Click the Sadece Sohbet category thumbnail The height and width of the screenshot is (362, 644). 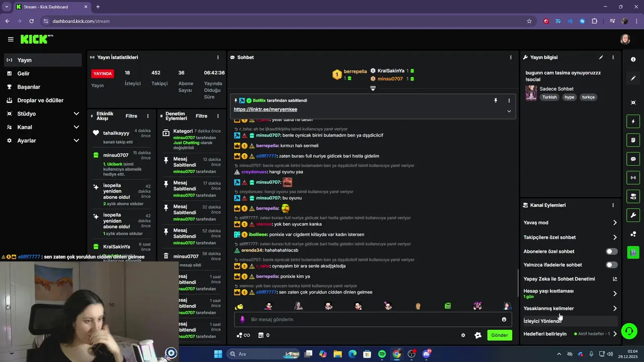click(531, 93)
